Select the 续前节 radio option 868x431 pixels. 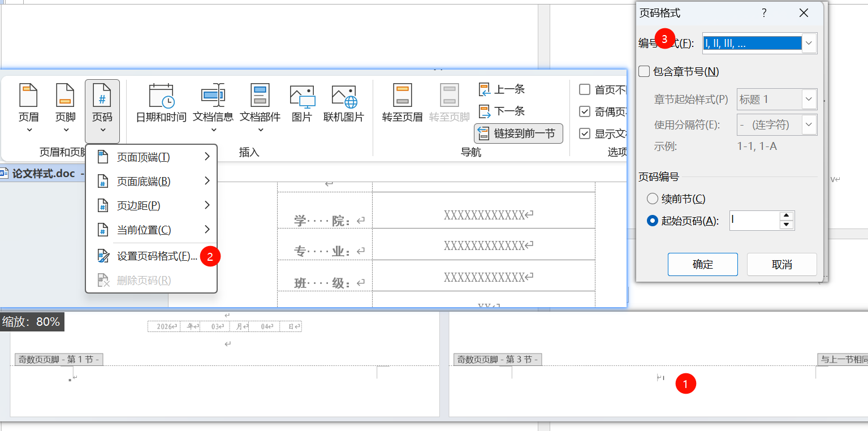tap(653, 199)
